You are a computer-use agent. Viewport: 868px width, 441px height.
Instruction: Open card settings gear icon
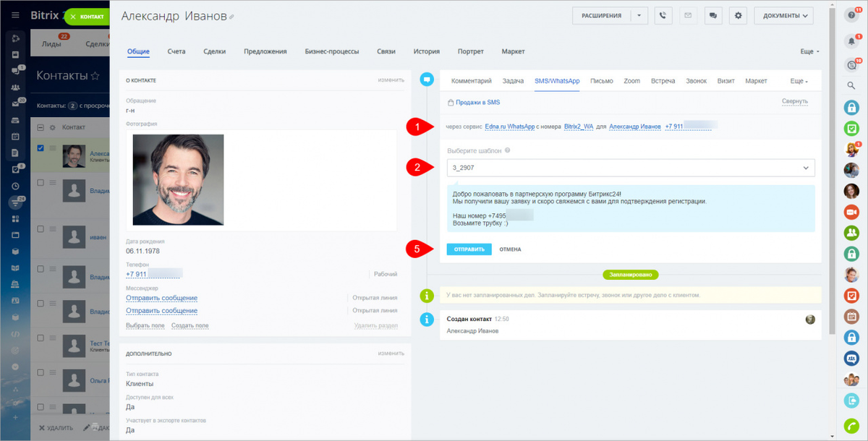(738, 16)
